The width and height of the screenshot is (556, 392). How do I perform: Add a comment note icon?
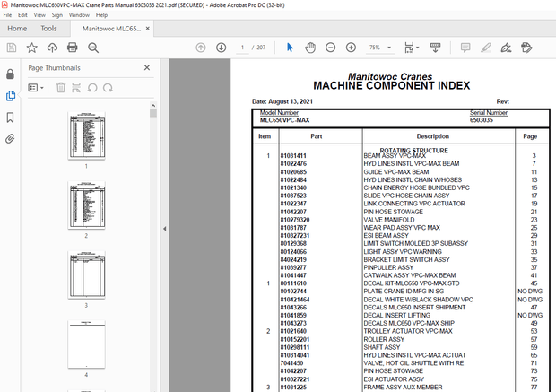point(465,48)
